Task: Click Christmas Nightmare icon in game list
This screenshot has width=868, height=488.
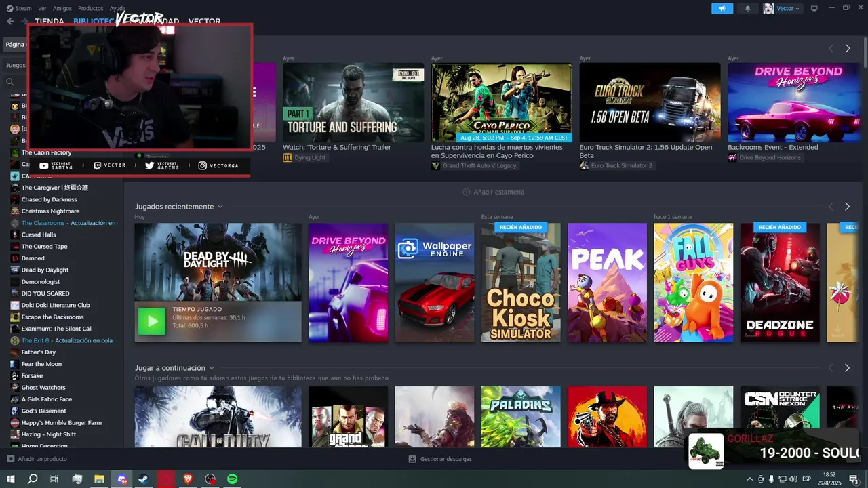Action: tap(15, 211)
